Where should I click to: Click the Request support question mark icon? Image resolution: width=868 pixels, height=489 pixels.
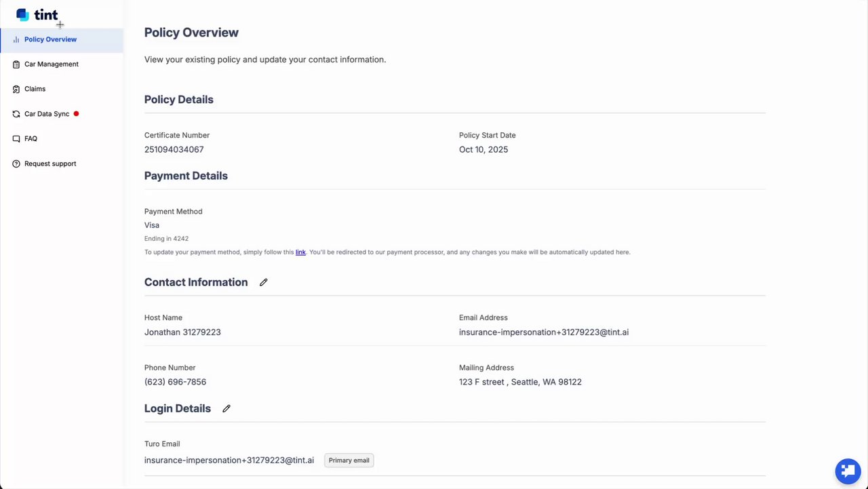click(x=16, y=163)
